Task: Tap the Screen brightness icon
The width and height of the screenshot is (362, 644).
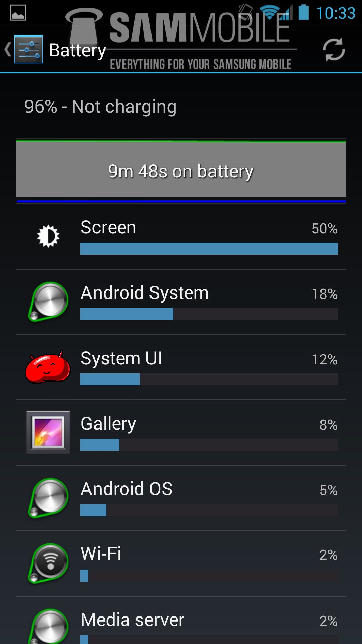Action: 48,236
